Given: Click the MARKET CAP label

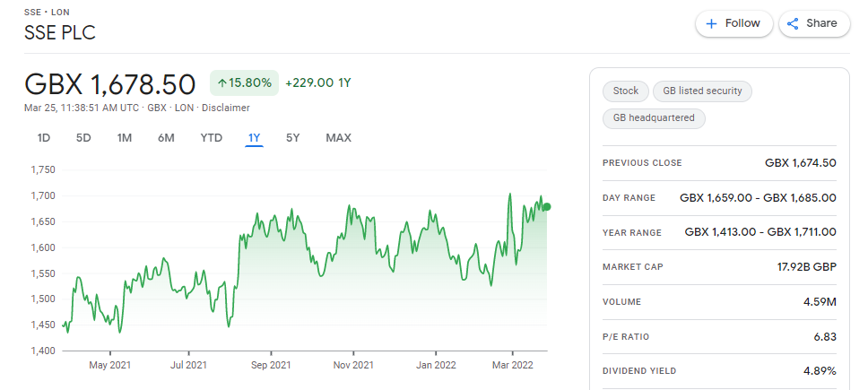Looking at the screenshot, I should (x=633, y=267).
